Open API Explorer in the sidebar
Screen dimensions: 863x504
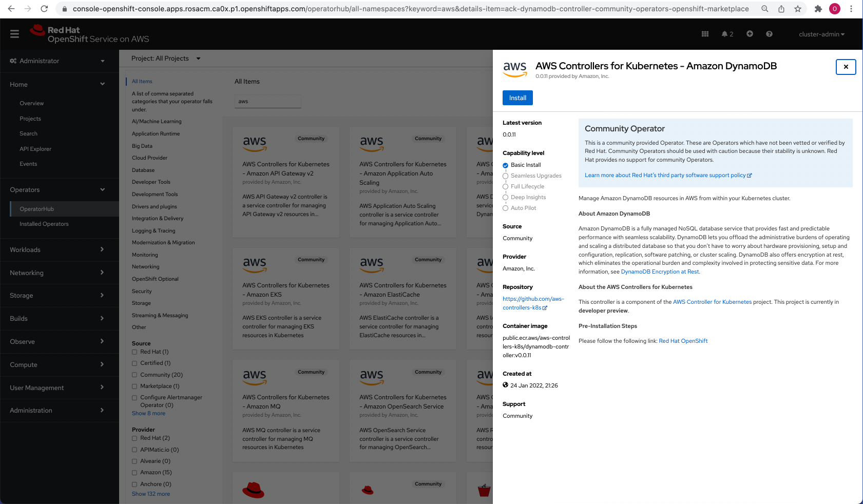pyautogui.click(x=35, y=149)
